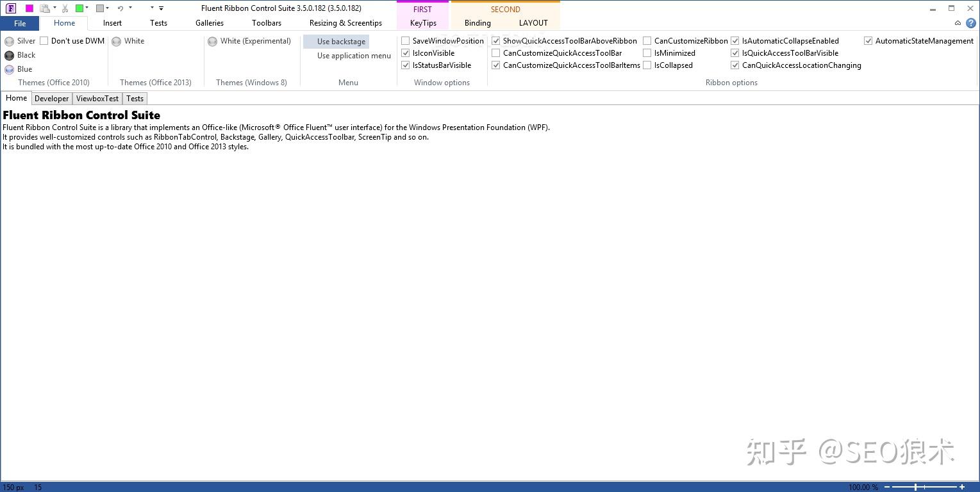Open the quick access toolbar customize chevron
The image size is (980, 492).
(x=160, y=8)
